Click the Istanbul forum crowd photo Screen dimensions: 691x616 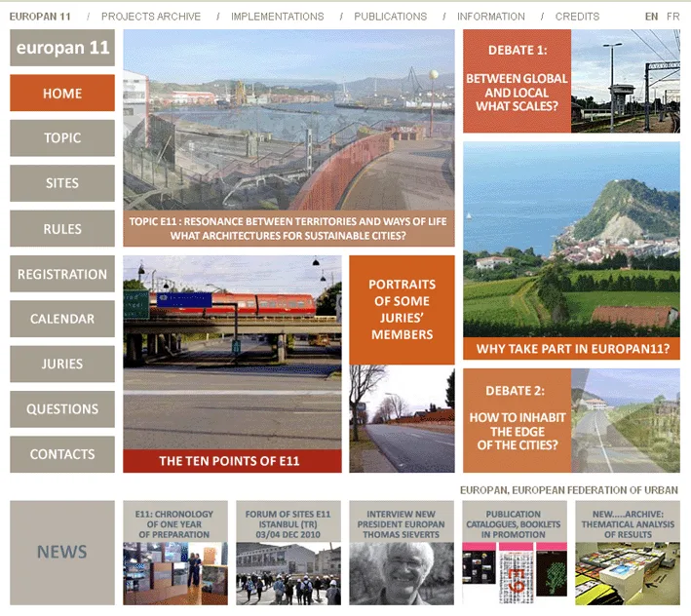pyautogui.click(x=288, y=574)
